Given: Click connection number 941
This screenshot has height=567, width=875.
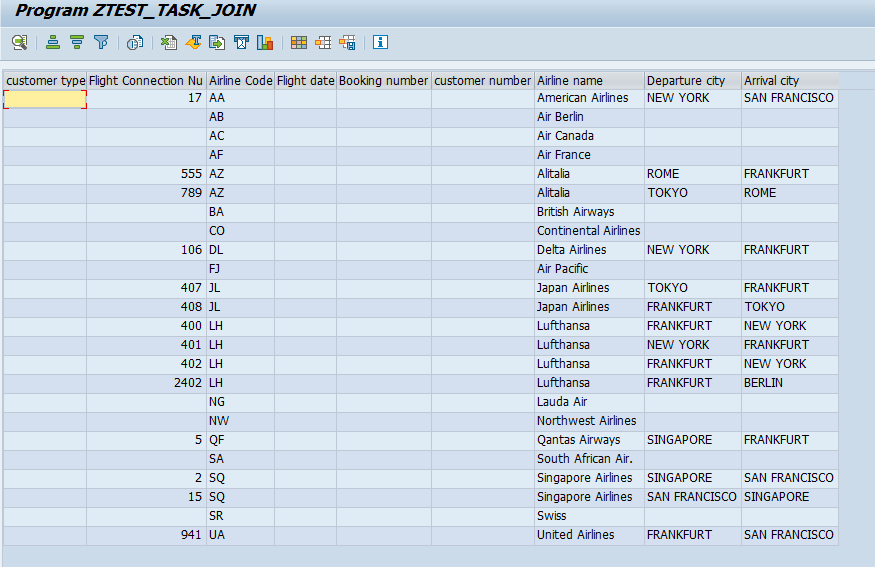Looking at the screenshot, I should [x=146, y=535].
